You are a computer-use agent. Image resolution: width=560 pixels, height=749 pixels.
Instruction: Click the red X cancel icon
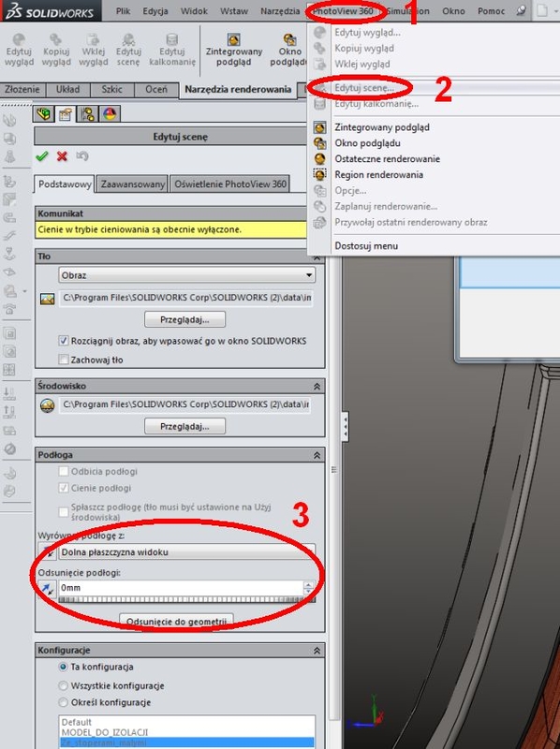point(62,156)
